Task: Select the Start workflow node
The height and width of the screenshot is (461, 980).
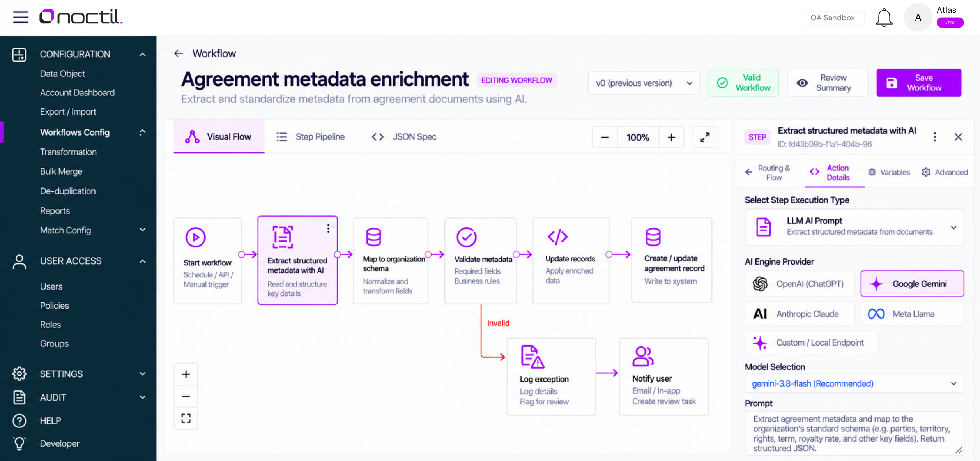Action: pos(208,261)
